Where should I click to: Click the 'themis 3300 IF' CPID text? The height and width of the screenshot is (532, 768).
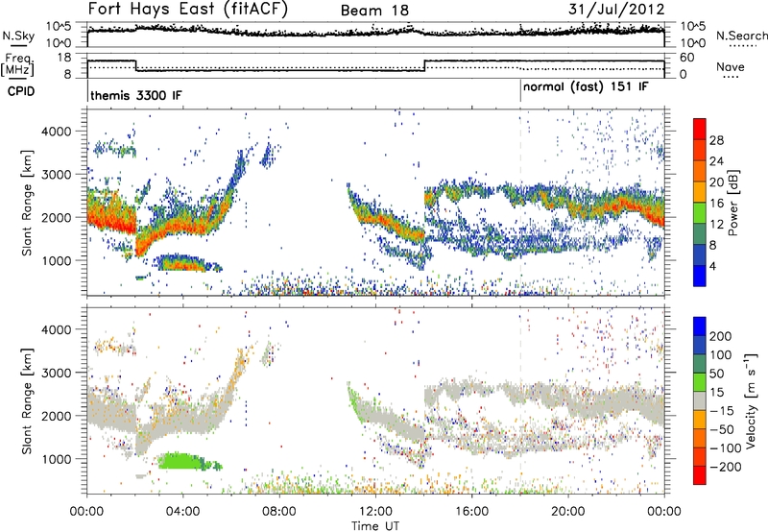pos(135,95)
